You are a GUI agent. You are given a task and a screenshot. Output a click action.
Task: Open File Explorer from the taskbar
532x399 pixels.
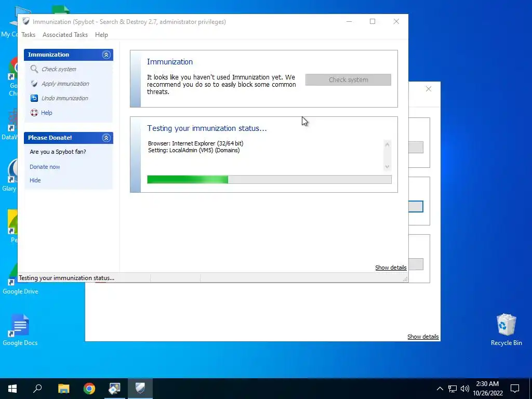[63, 389]
